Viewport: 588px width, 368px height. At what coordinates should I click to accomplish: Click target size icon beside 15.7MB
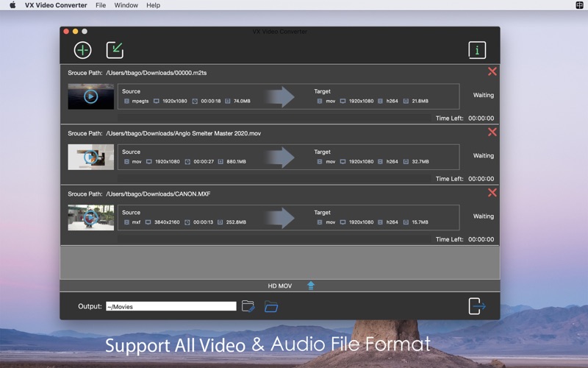click(406, 222)
